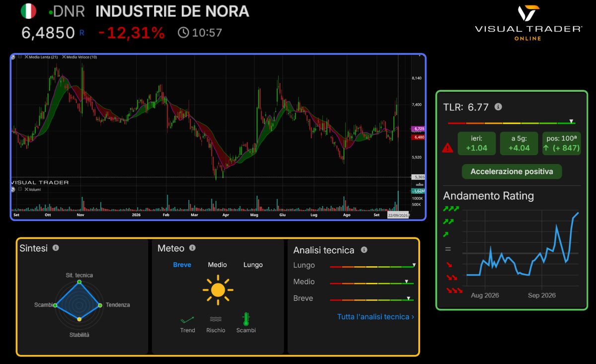Viewport: 596px width, 364px height.
Task: Click the double red arrows rating icon
Action: 451,278
